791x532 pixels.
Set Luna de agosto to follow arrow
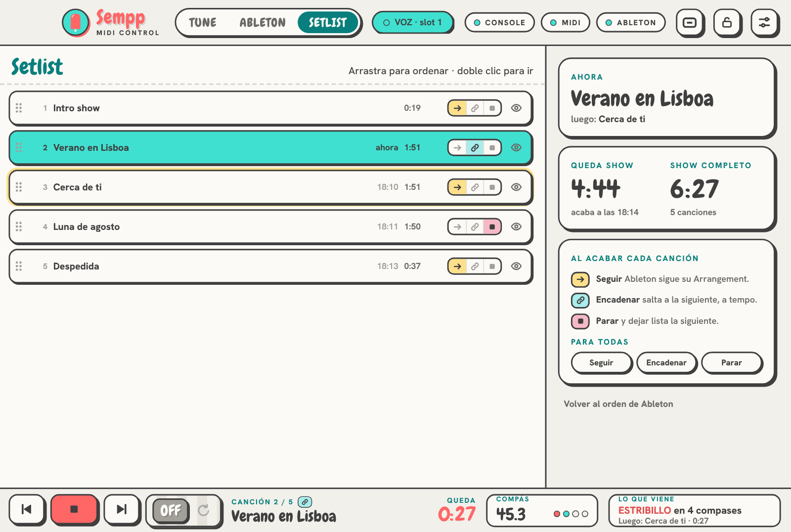457,227
